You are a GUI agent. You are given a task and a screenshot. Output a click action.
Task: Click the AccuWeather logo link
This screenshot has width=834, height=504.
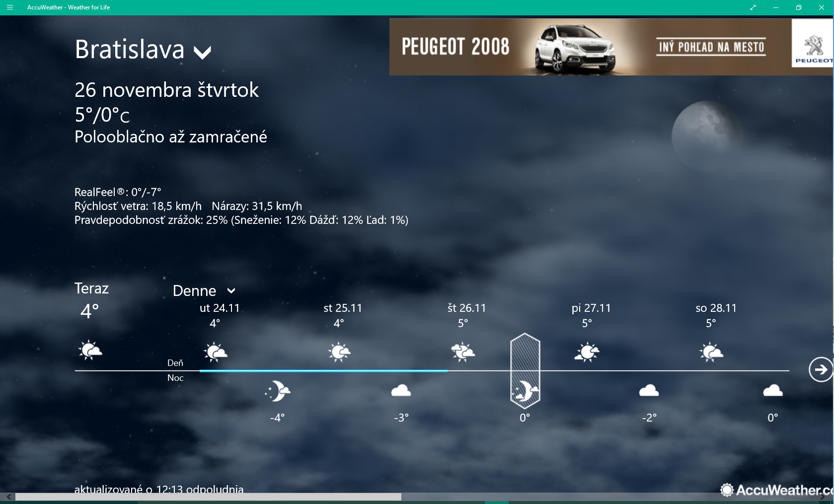pos(776,490)
